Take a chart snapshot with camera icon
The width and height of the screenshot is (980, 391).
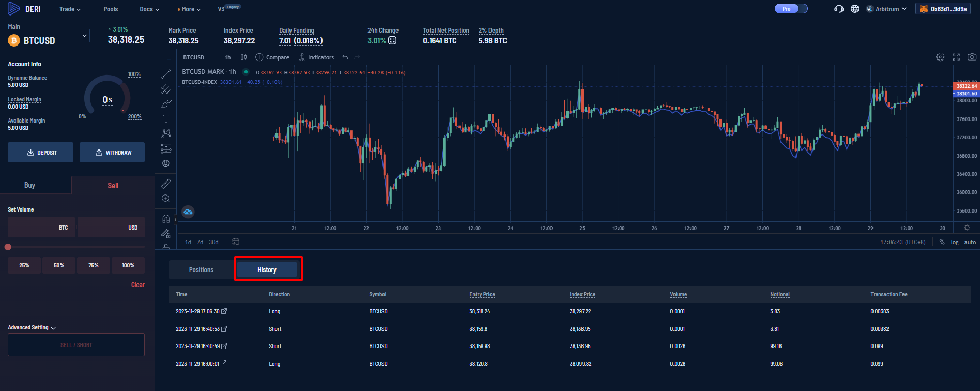click(972, 57)
